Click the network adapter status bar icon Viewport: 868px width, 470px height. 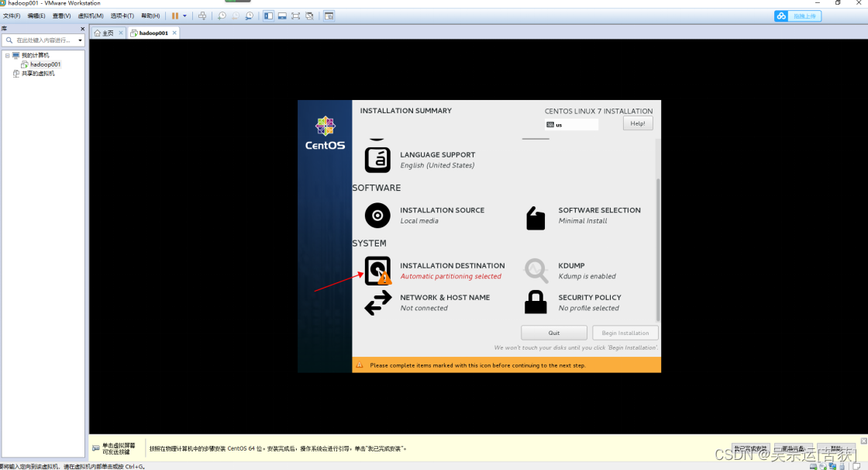(832, 467)
